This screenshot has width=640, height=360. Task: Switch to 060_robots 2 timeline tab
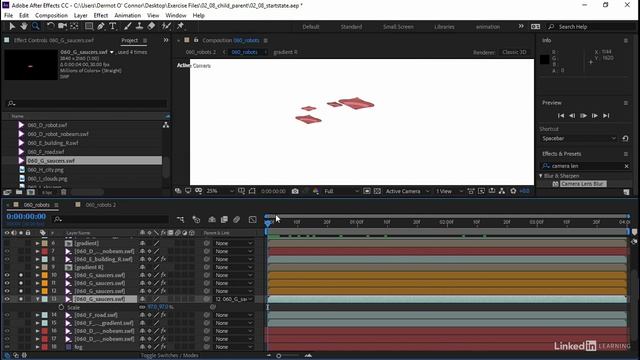click(x=100, y=205)
